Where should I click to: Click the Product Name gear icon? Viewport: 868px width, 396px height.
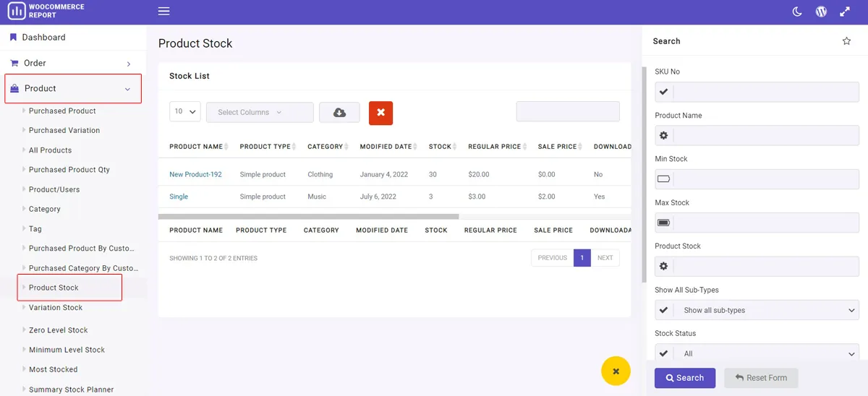[x=664, y=135]
